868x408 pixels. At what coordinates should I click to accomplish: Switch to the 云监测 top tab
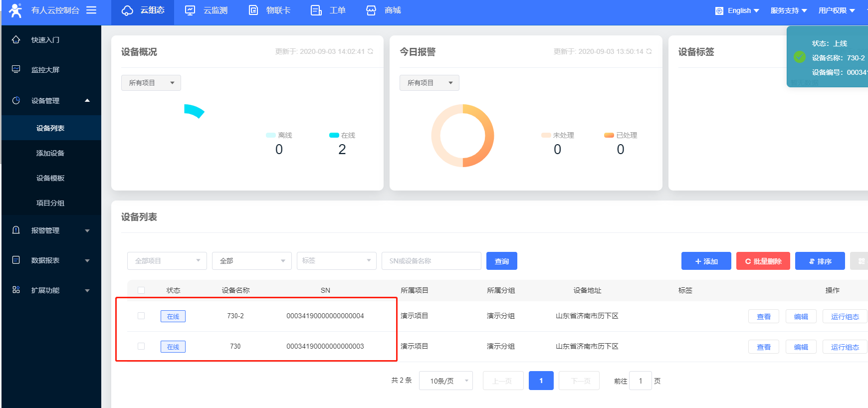tap(206, 10)
